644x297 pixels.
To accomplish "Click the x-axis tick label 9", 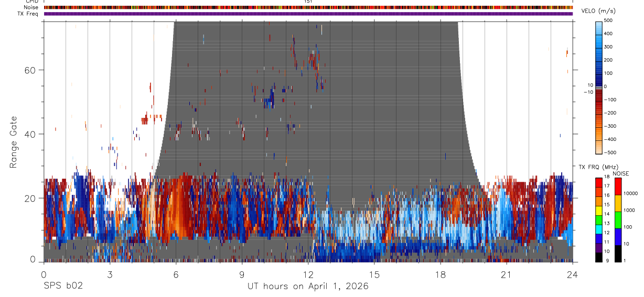I will (x=242, y=274).
